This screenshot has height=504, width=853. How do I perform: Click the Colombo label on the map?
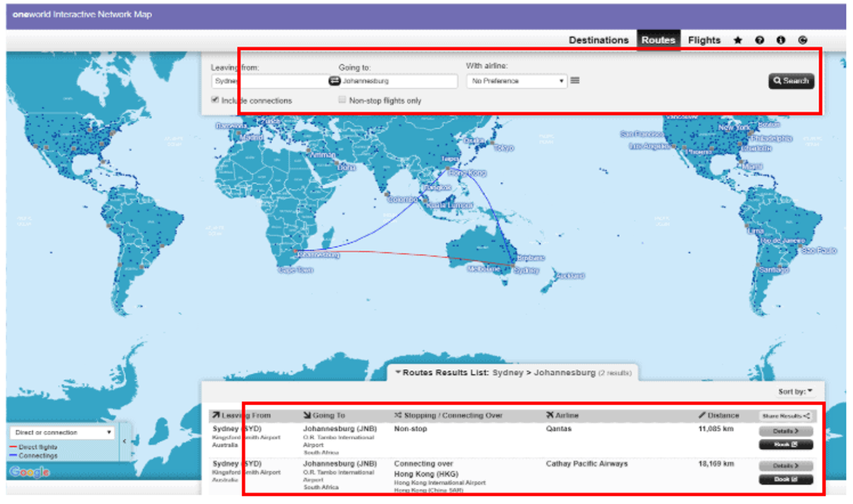[403, 200]
